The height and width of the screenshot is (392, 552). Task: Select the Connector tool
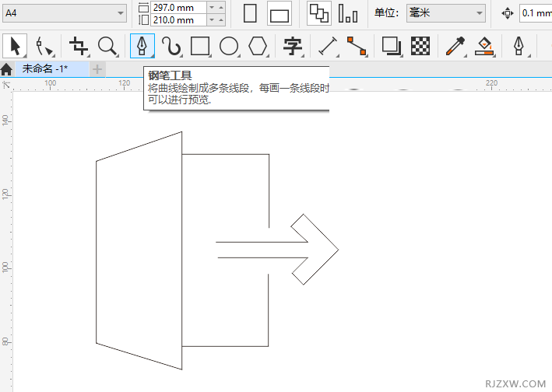[x=357, y=47]
